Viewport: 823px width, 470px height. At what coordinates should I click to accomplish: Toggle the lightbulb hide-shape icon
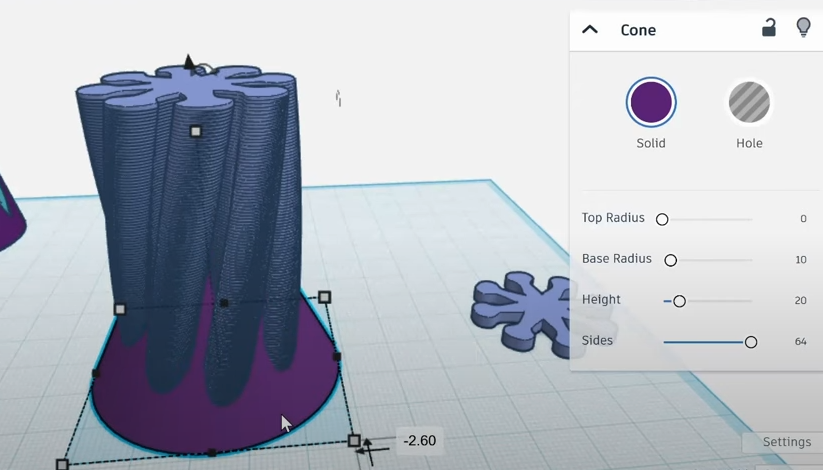803,27
